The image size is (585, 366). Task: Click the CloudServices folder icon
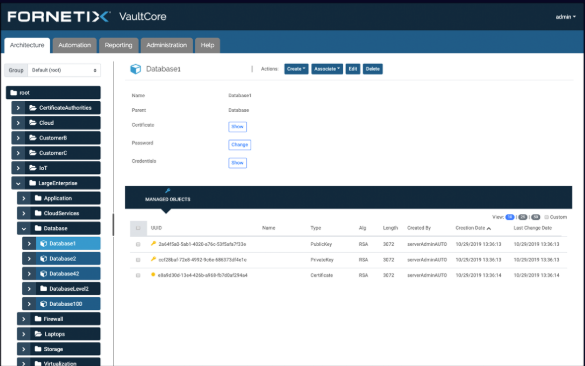[x=38, y=213]
